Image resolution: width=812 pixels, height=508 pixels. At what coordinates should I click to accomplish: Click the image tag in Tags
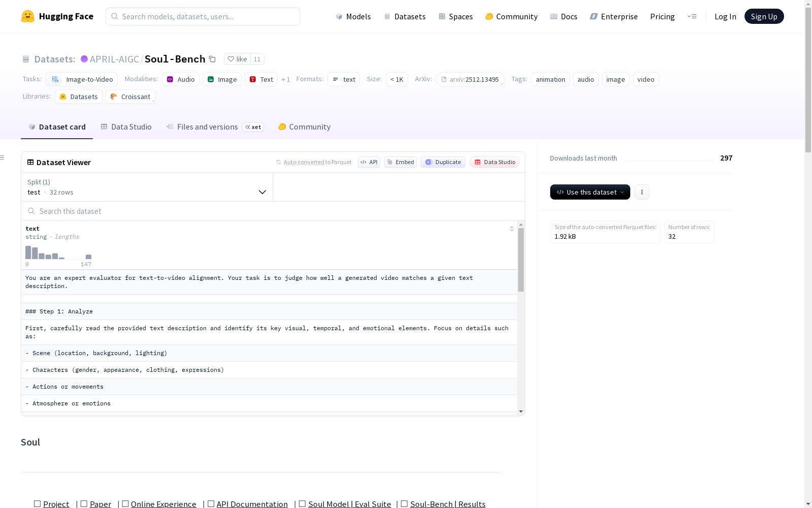click(616, 79)
